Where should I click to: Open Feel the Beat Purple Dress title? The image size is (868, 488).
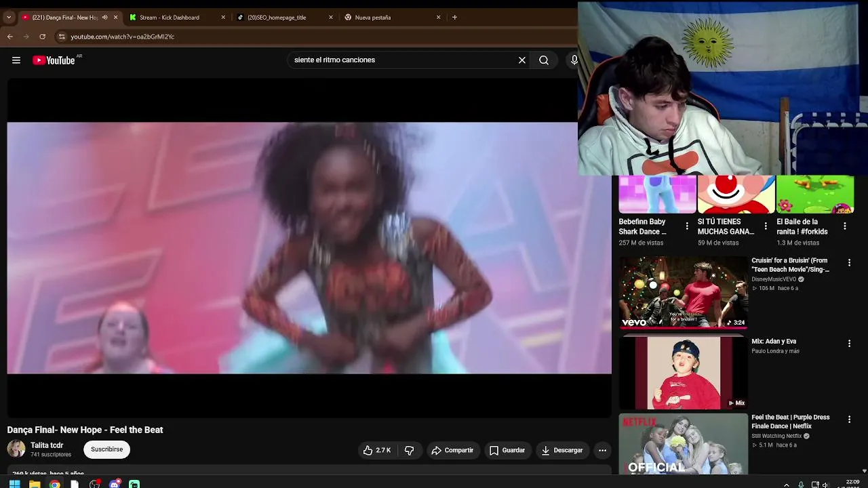coord(791,422)
